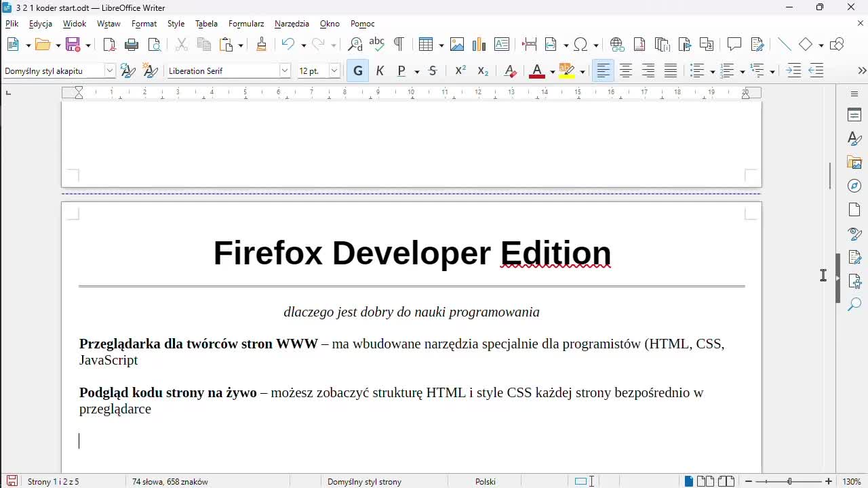Viewport: 868px width, 488px height.
Task: Open the Gallery panel in the sidebar
Action: pyautogui.click(x=854, y=162)
